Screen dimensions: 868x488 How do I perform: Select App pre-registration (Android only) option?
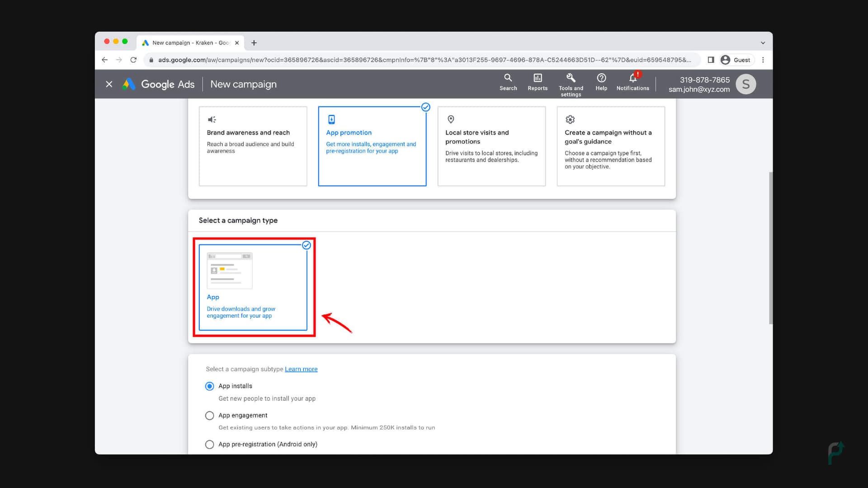tap(209, 445)
